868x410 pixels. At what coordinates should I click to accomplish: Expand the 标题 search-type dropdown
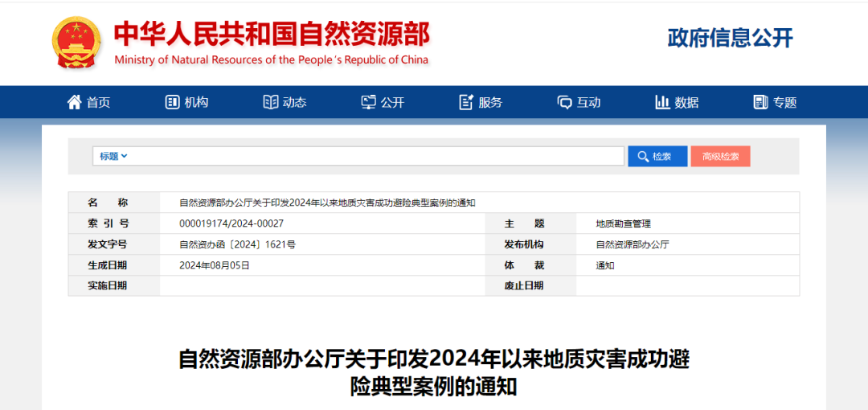113,156
